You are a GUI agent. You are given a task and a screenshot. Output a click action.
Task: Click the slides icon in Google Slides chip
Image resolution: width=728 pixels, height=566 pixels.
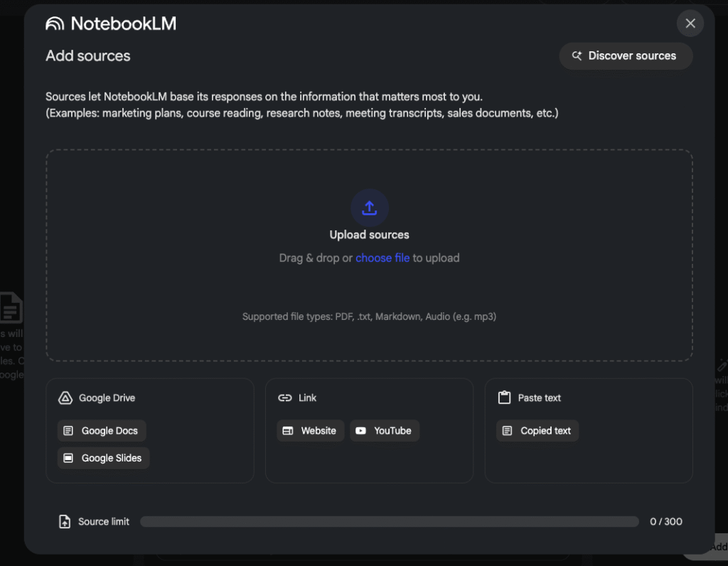68,459
